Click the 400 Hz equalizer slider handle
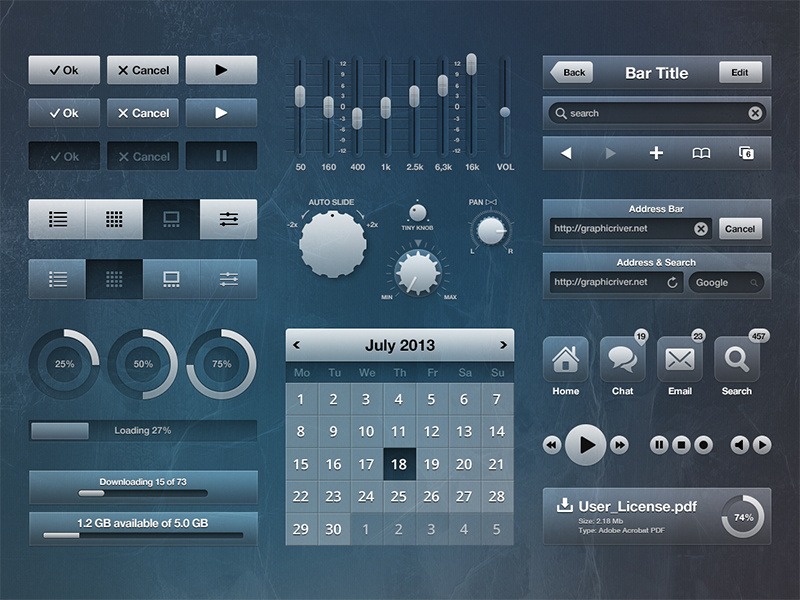 point(357,118)
